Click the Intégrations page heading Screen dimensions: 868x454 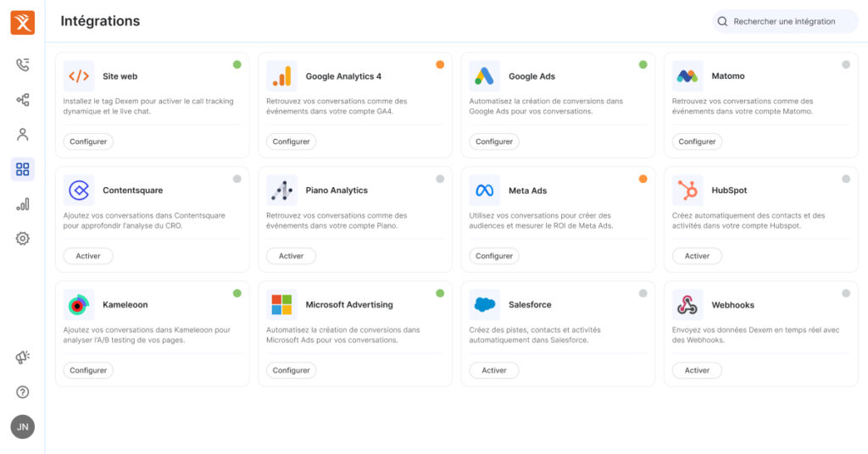click(x=100, y=21)
